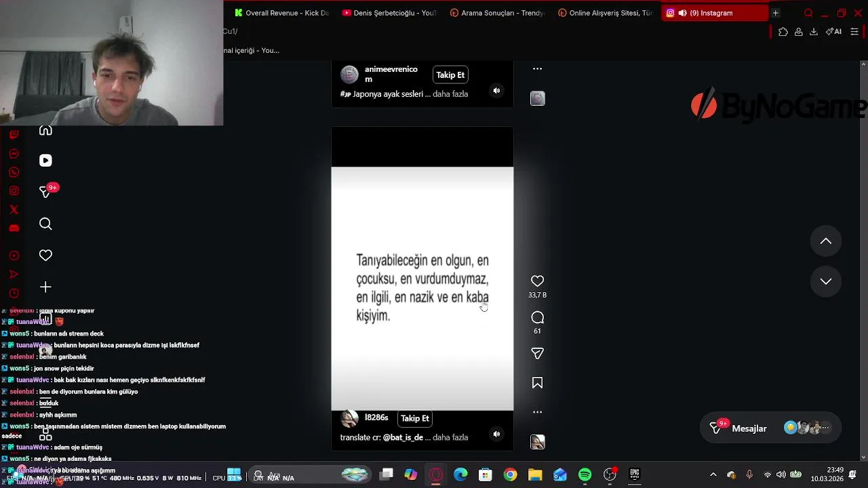Open Opera downloads icon
868x488 pixels.
point(814,32)
